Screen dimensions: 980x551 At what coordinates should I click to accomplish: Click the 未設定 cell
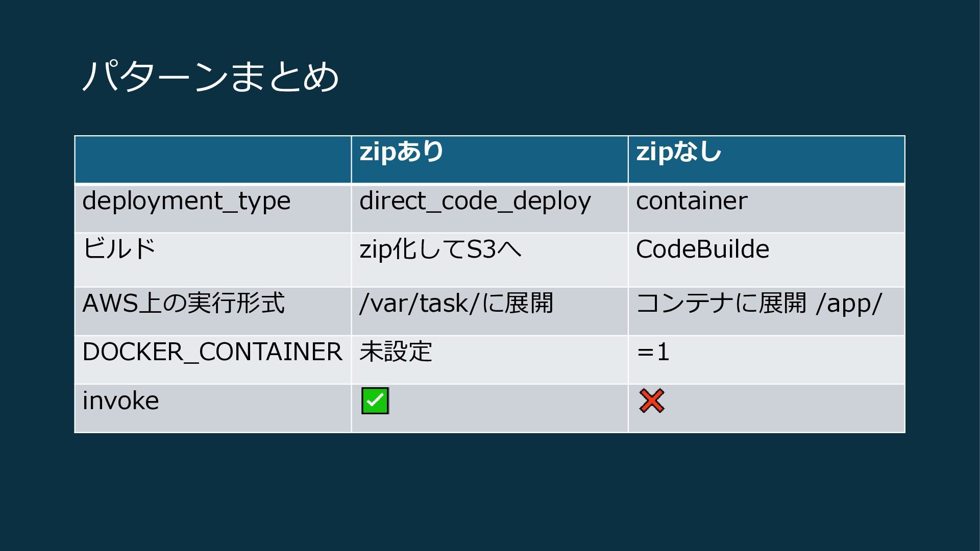click(x=396, y=352)
